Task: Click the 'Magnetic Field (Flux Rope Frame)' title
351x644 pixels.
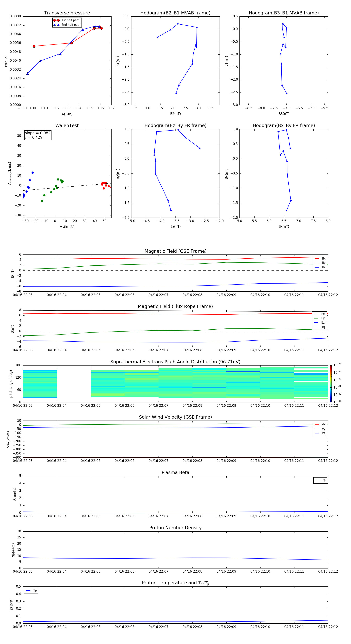Action: click(x=175, y=307)
